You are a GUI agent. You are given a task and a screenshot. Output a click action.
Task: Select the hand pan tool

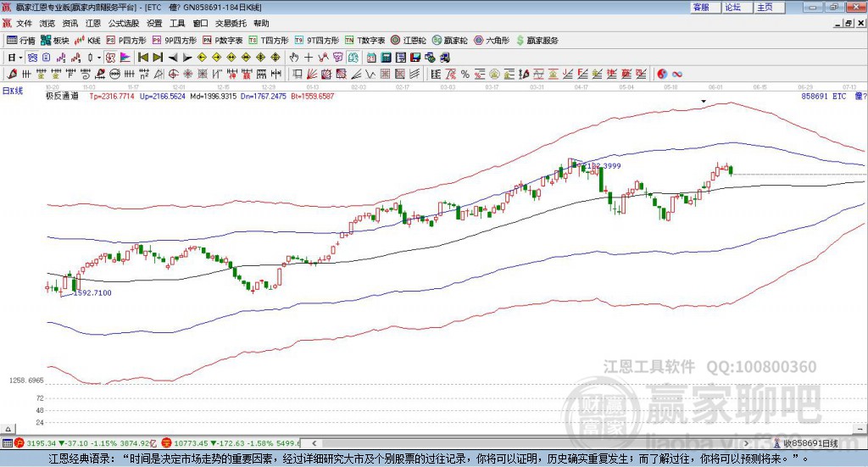coord(294,58)
